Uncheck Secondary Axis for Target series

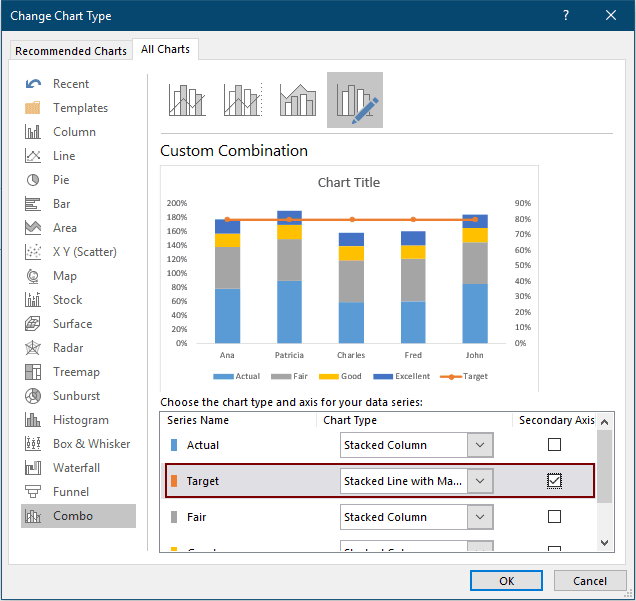pyautogui.click(x=554, y=481)
